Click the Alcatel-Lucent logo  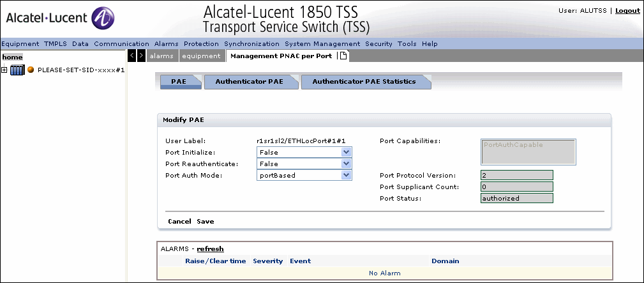pos(60,19)
